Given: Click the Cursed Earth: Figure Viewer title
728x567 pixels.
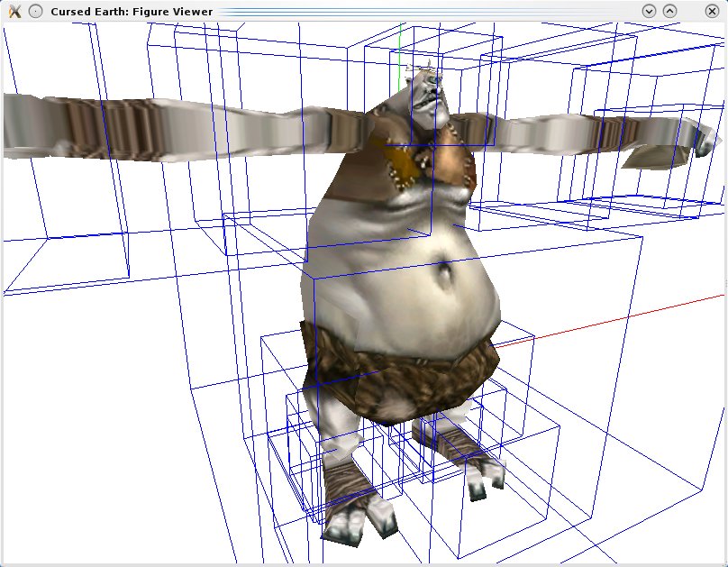Looking at the screenshot, I should [x=132, y=11].
